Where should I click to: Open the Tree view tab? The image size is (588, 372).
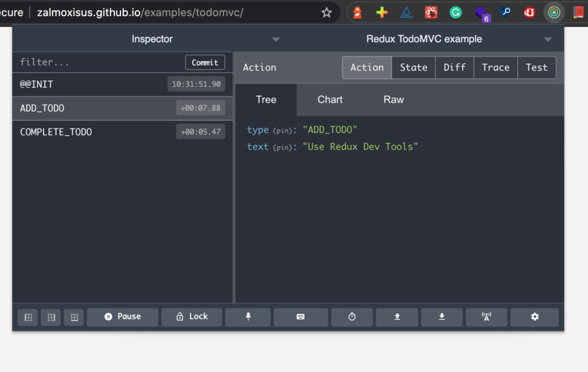click(266, 100)
